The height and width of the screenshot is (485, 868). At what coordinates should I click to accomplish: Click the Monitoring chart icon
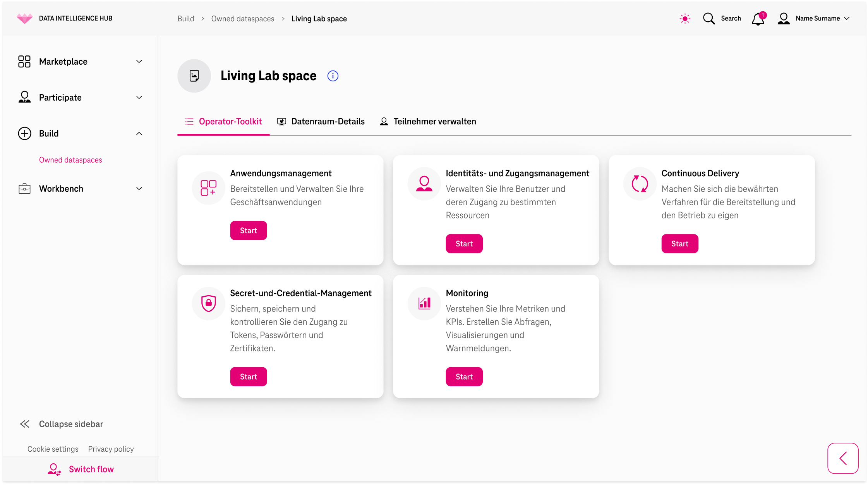[x=424, y=303]
